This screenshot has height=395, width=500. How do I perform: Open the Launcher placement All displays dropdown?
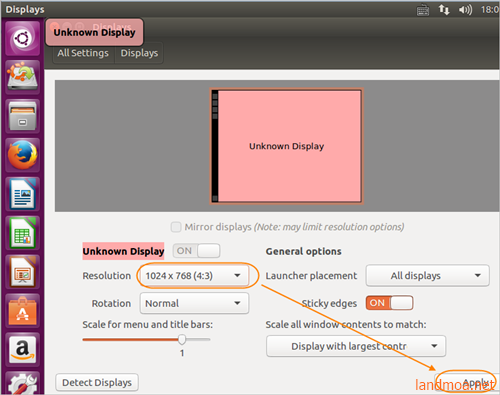tap(428, 276)
